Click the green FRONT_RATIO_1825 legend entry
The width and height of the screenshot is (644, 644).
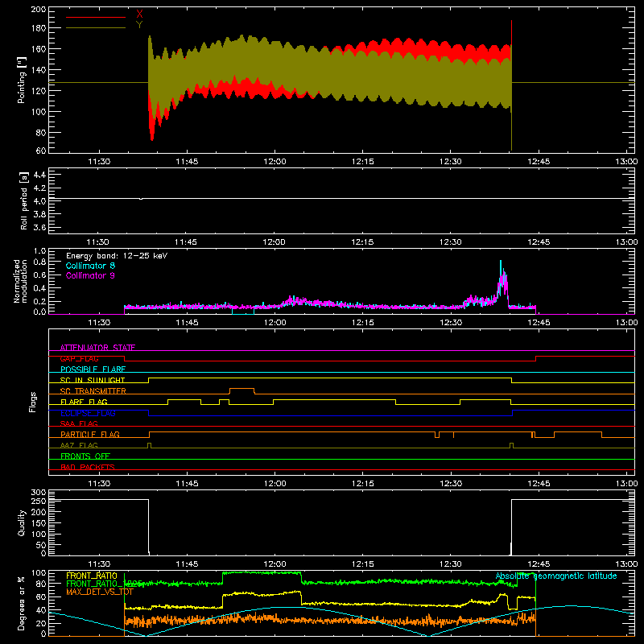(x=104, y=584)
